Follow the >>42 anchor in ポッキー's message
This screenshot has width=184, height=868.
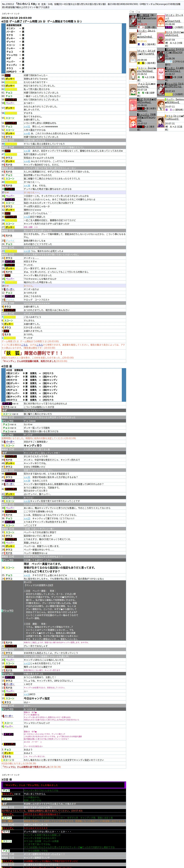click(x=27, y=161)
